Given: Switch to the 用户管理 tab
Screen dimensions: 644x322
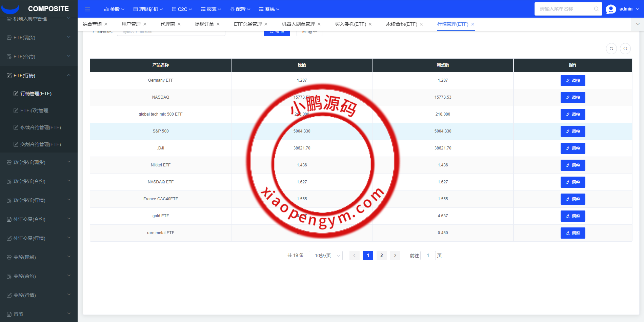Looking at the screenshot, I should click(131, 24).
